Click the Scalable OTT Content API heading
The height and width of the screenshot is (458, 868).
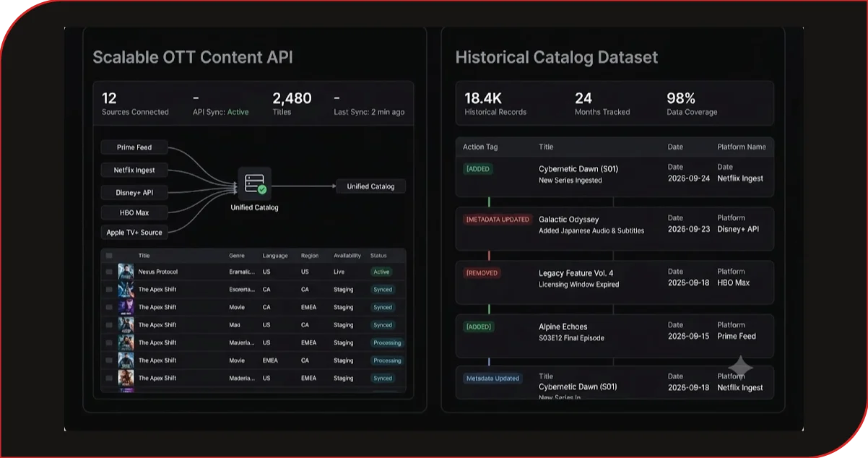(193, 58)
